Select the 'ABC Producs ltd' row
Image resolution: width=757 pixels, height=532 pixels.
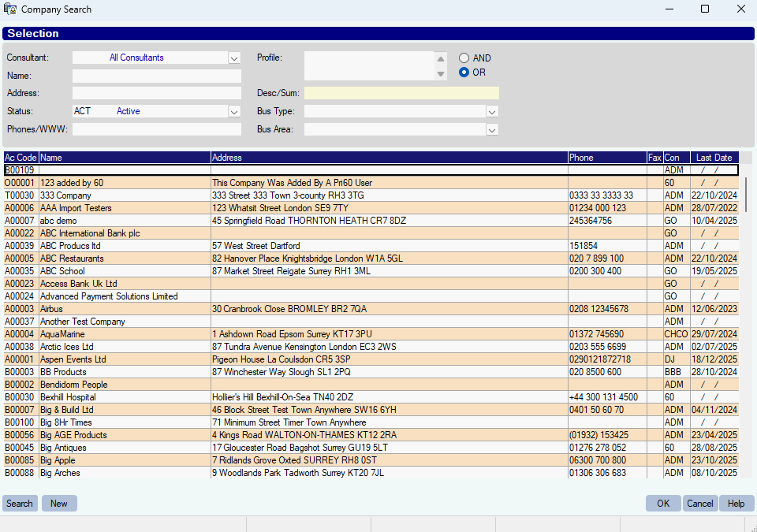point(371,246)
